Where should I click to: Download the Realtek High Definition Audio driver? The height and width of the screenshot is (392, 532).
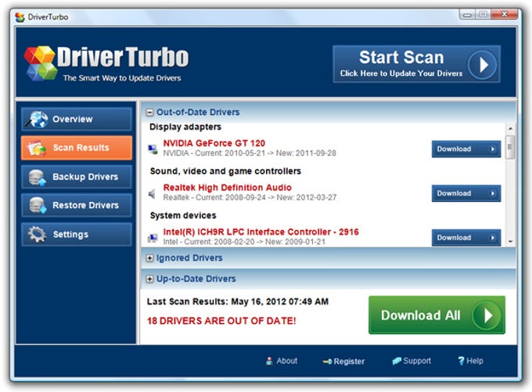click(x=466, y=193)
